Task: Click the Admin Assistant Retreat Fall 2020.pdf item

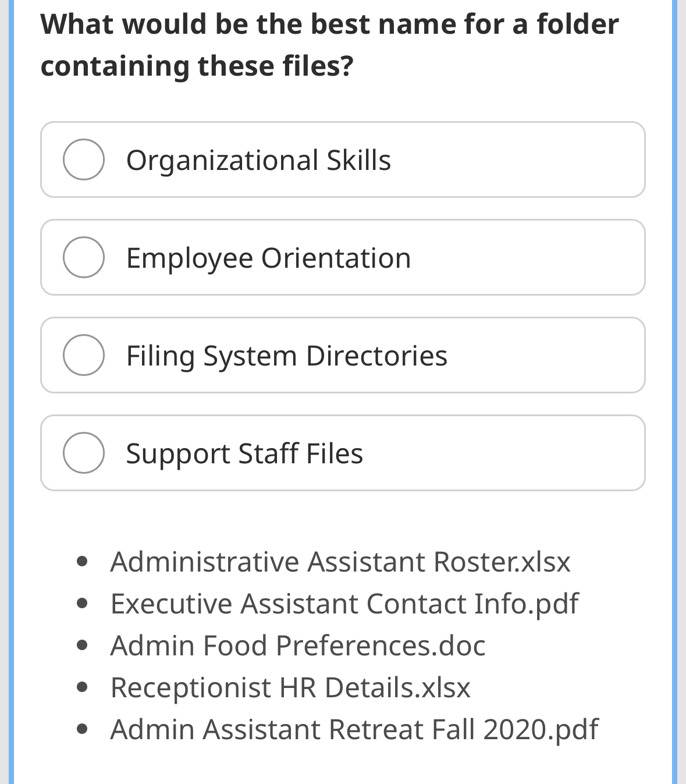Action: (354, 729)
